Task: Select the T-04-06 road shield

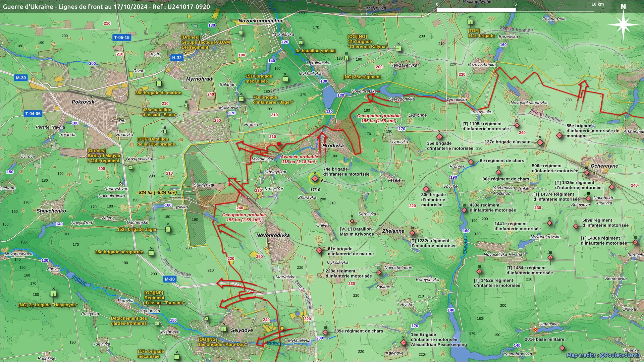Action: (33, 114)
